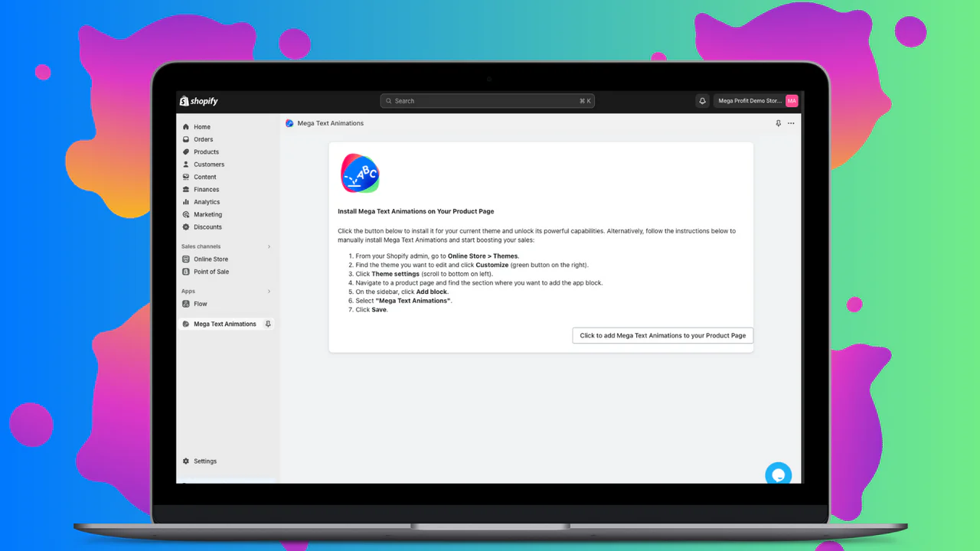Expand the Apps section
The width and height of the screenshot is (980, 551).
(x=269, y=292)
